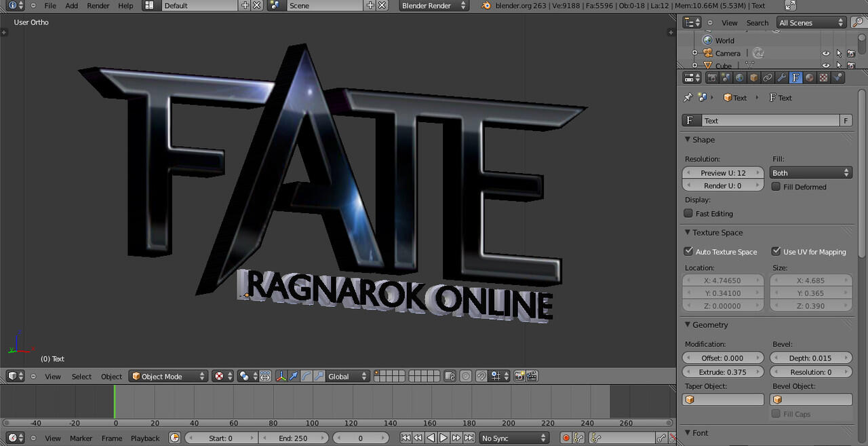Click the outliner filter magnifier icon

point(857,22)
